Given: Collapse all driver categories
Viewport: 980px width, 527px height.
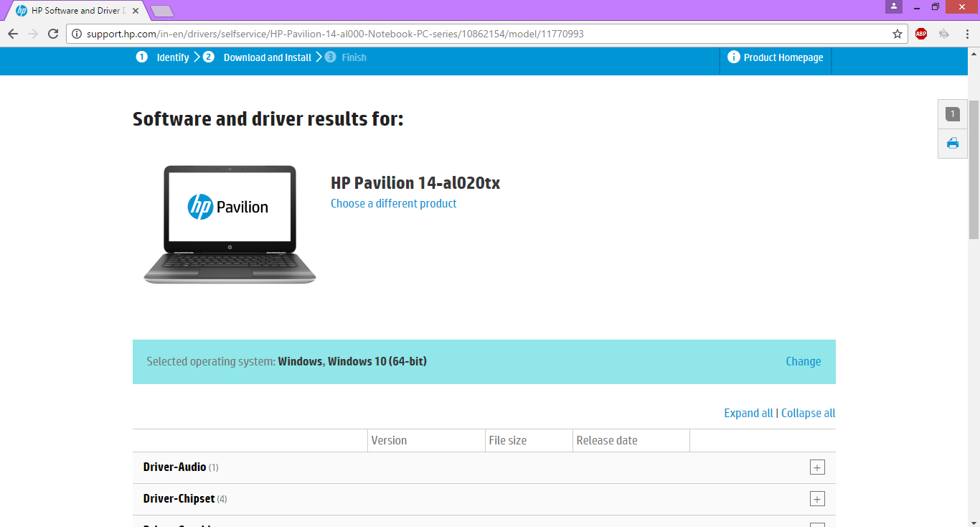Looking at the screenshot, I should tap(808, 413).
